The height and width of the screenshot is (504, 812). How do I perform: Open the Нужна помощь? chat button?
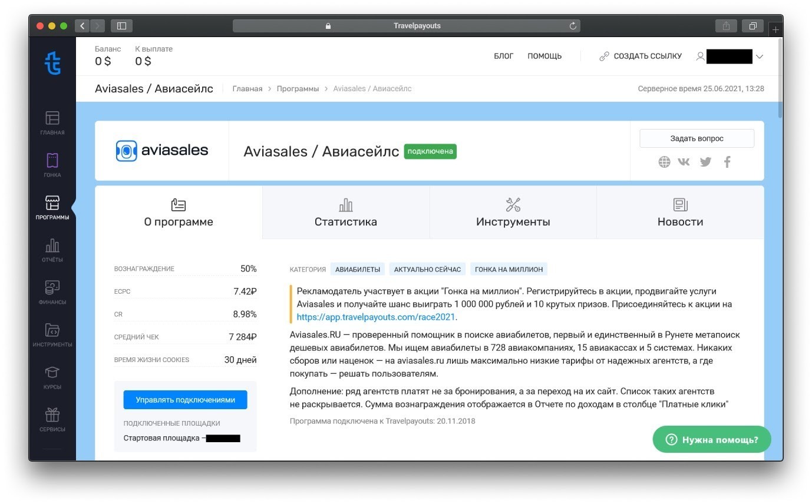(x=712, y=439)
